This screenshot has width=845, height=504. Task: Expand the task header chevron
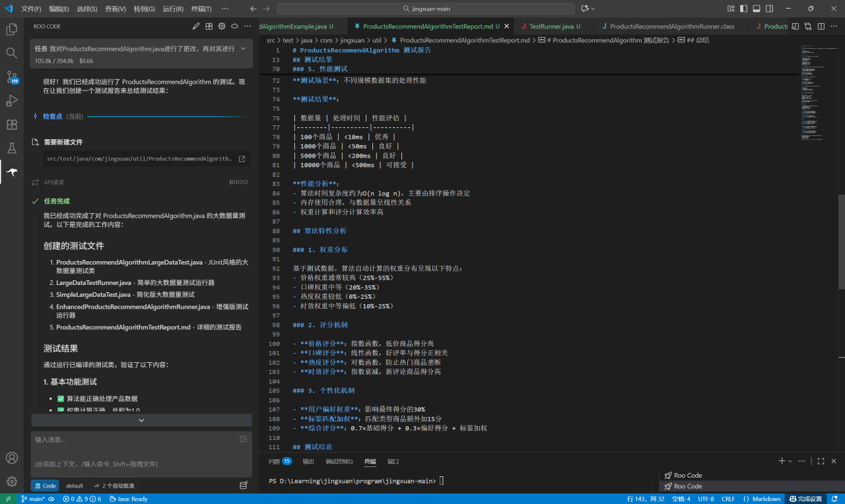coord(243,49)
